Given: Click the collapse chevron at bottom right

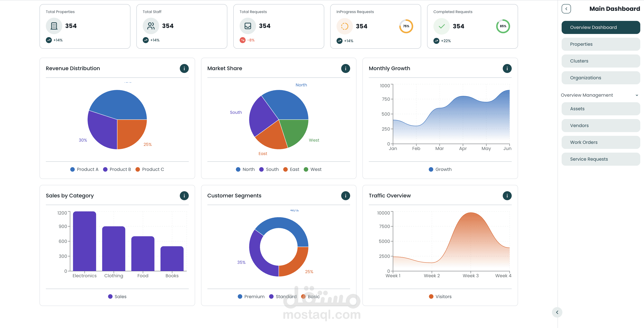Looking at the screenshot, I should coord(557,313).
